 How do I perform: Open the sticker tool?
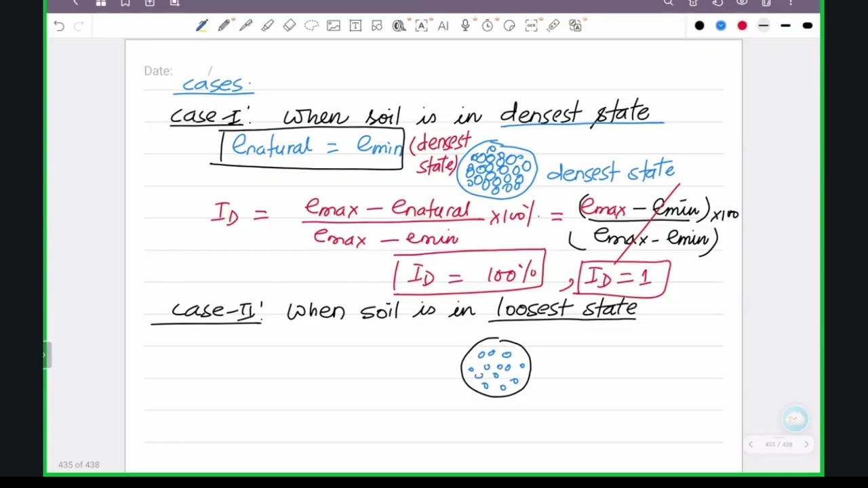[509, 26]
